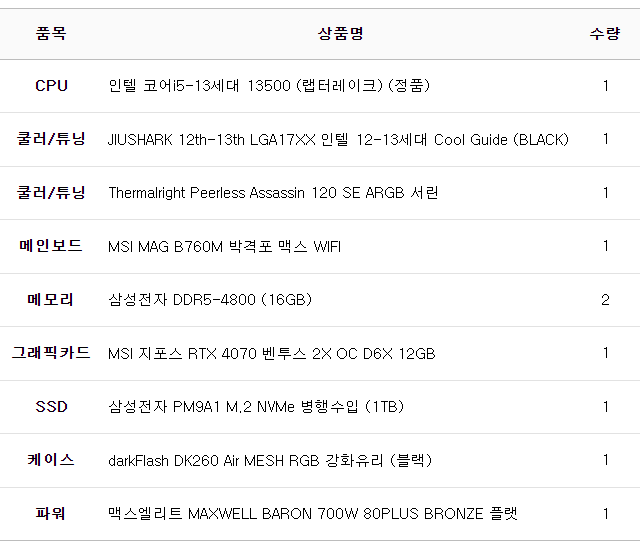Screen dimensions: 640x551
Task: Click darkFlash DK260 Air MESH RGB case name
Action: pyautogui.click(x=269, y=461)
